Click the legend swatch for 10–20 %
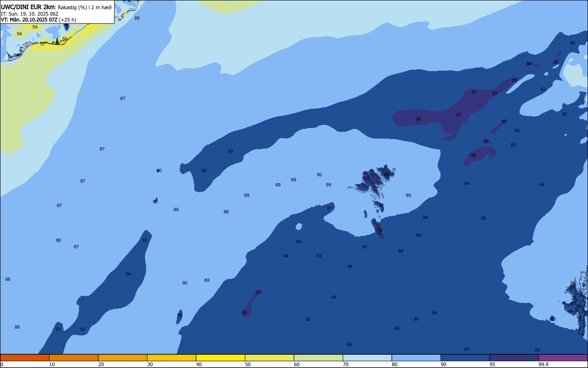The height and width of the screenshot is (368, 588). (x=73, y=357)
